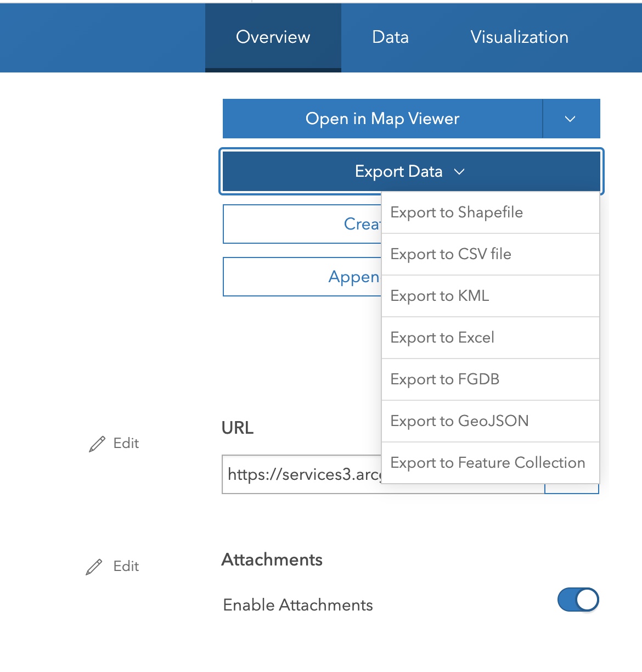Disable the Enable Attachments toggle
This screenshot has width=642, height=672.
578,600
